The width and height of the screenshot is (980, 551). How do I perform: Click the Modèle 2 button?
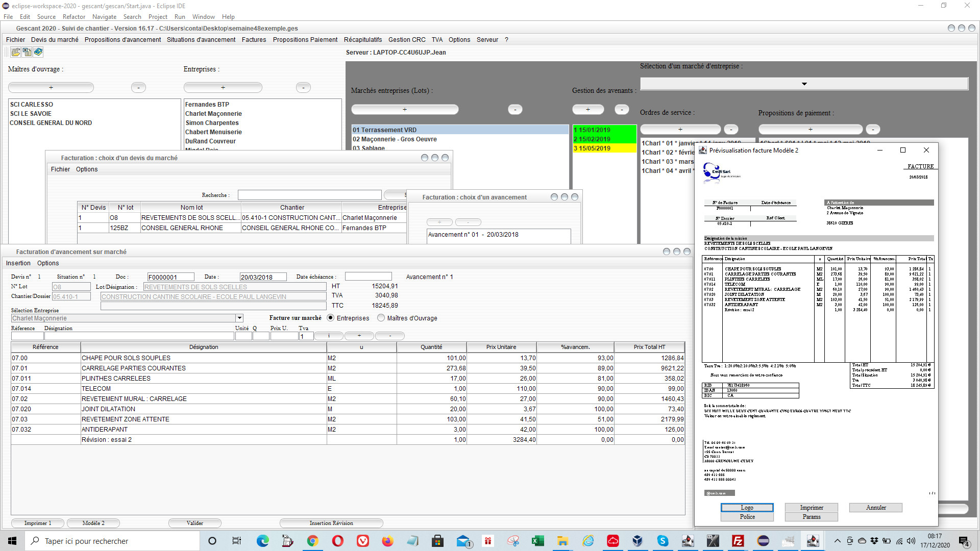pyautogui.click(x=93, y=523)
